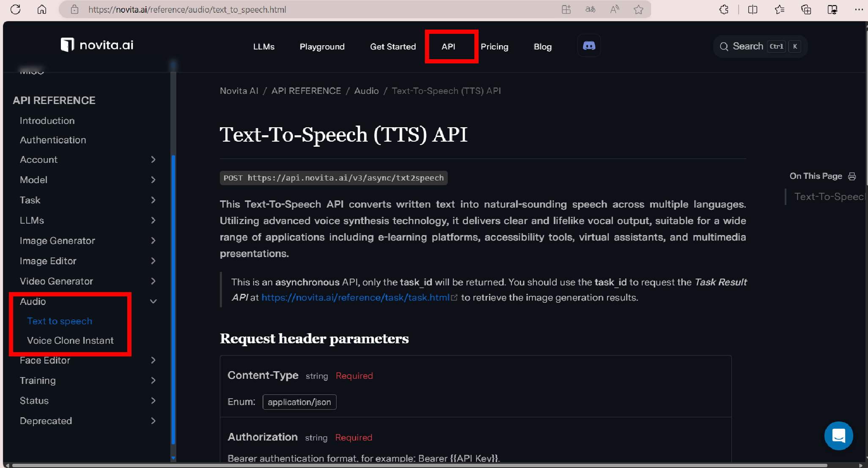Add page to favorites star icon
Image resolution: width=868 pixels, height=468 pixels.
638,9
